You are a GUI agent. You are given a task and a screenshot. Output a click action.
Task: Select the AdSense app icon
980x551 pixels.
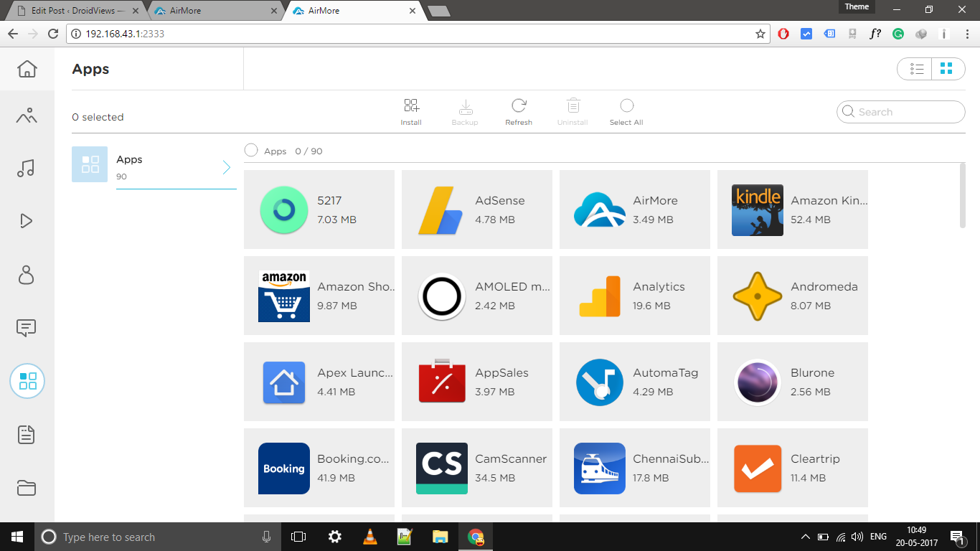pyautogui.click(x=440, y=210)
